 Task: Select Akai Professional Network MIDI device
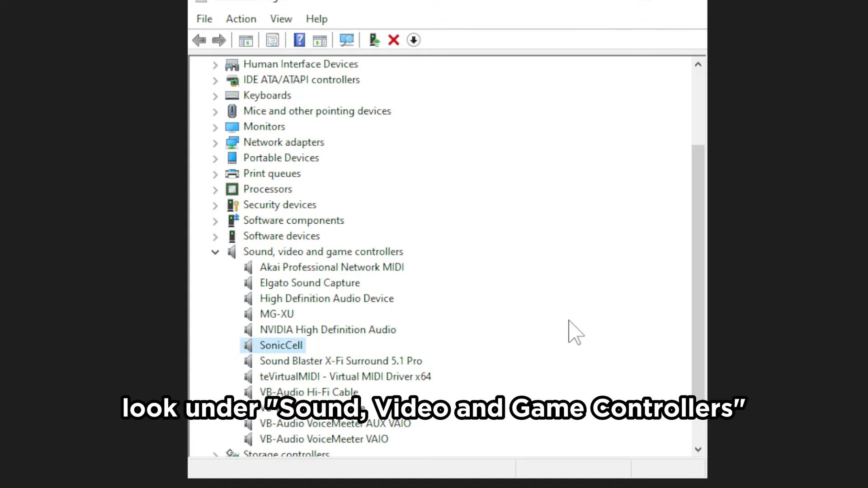pos(332,267)
